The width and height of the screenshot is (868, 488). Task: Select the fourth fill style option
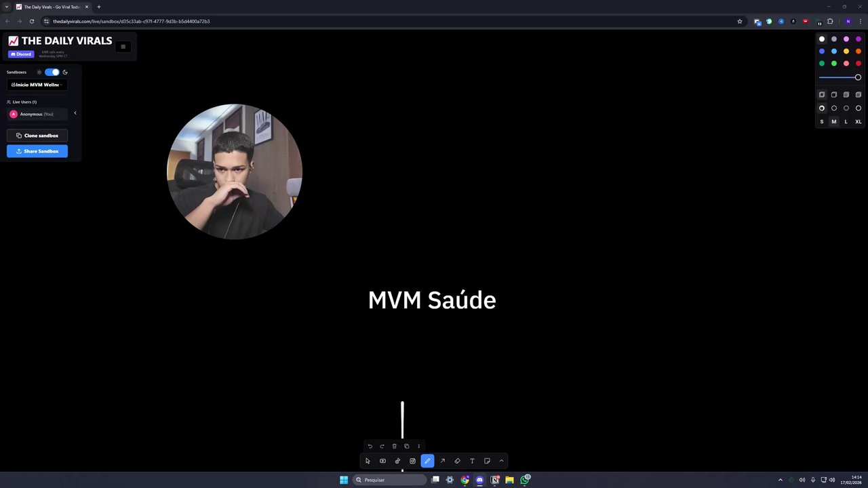coord(859,95)
